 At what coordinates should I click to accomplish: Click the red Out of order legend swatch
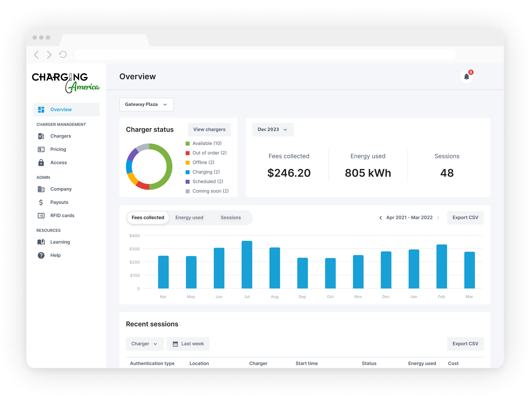tap(188, 153)
